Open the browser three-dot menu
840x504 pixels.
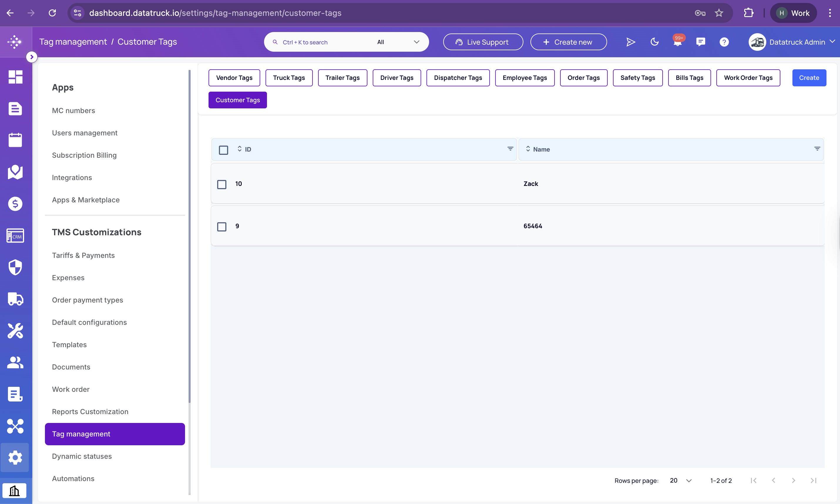tap(830, 13)
